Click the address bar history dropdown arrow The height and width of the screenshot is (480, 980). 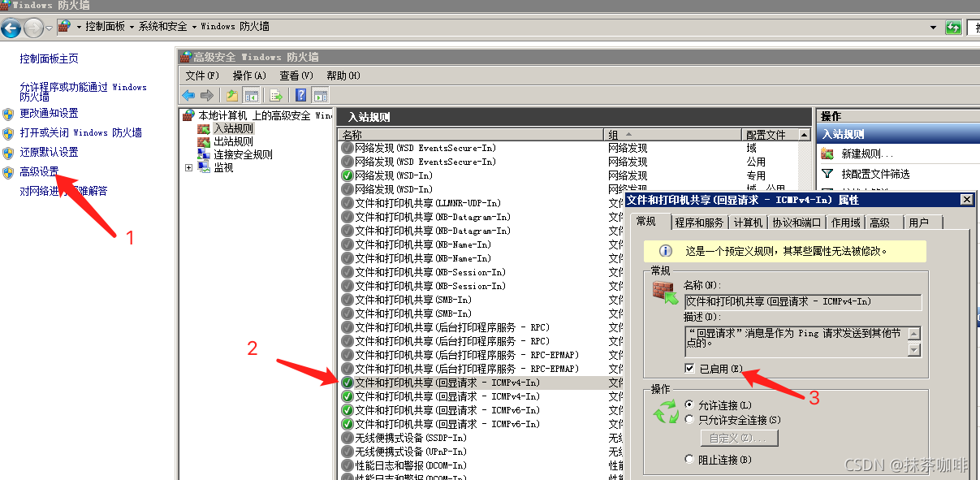click(x=934, y=28)
